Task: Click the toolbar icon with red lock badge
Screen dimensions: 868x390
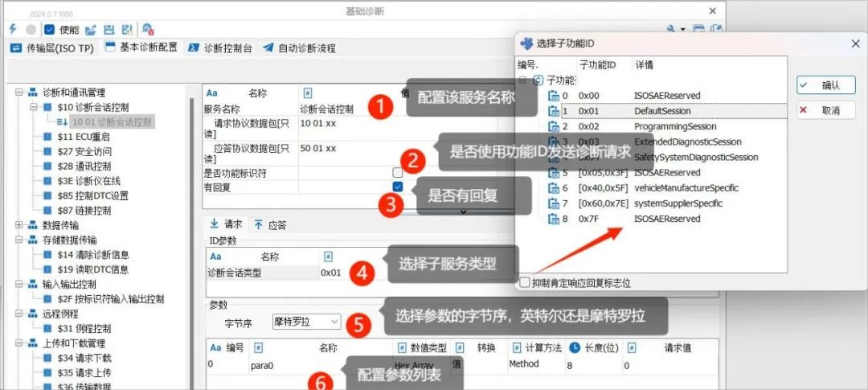Action: (x=148, y=30)
